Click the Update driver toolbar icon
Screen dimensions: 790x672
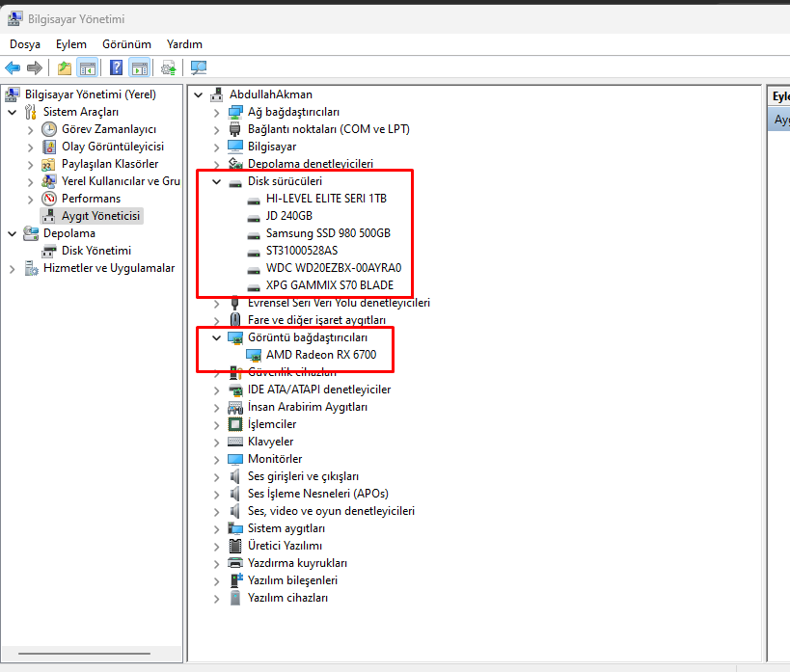click(168, 67)
